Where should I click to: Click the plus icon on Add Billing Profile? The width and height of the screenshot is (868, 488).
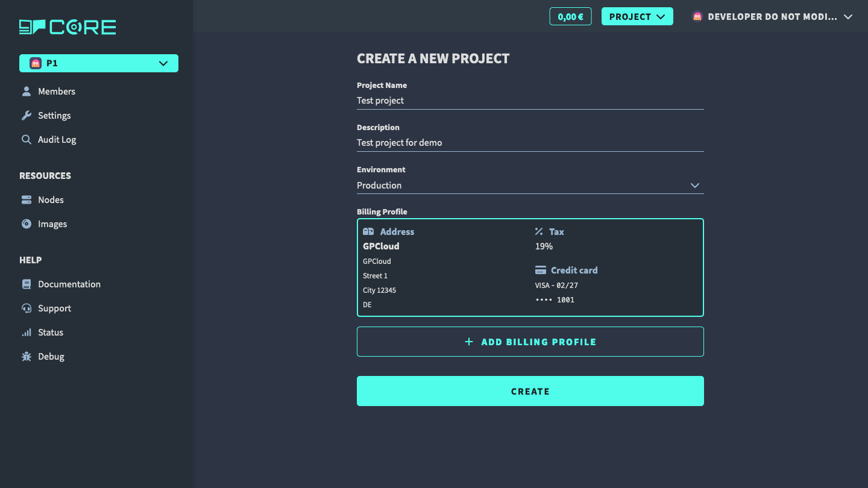469,342
